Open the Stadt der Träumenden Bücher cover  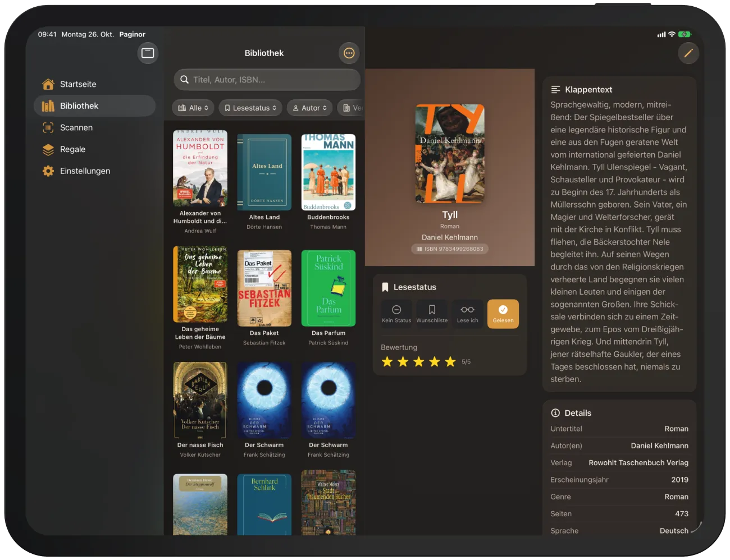pos(328,502)
